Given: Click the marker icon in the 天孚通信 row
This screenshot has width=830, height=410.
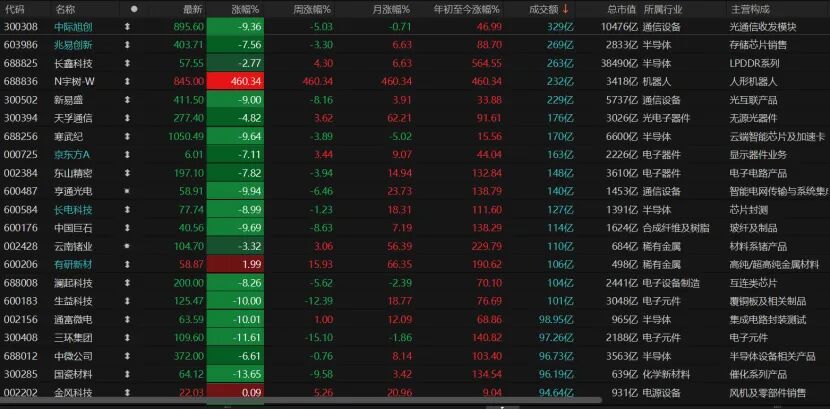Looking at the screenshot, I should click(127, 119).
